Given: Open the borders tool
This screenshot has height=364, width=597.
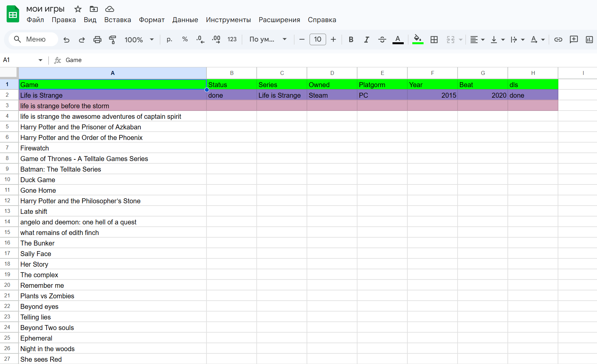Looking at the screenshot, I should pyautogui.click(x=434, y=40).
